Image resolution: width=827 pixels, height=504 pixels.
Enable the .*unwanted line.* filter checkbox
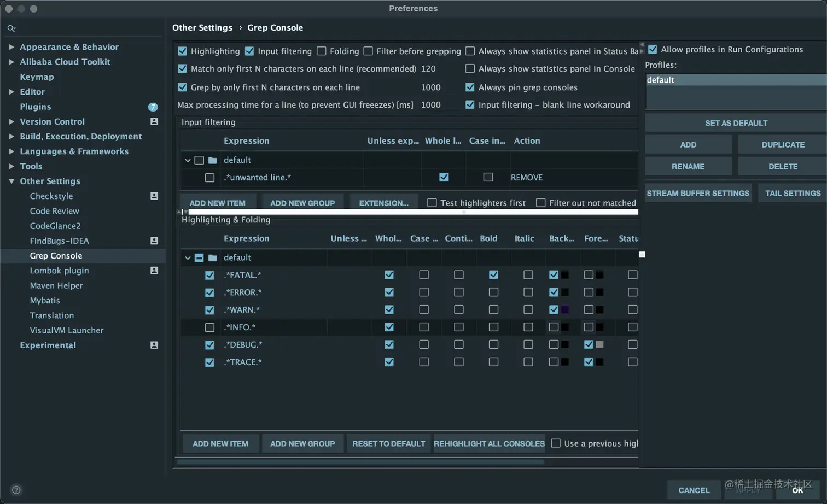pyautogui.click(x=209, y=178)
